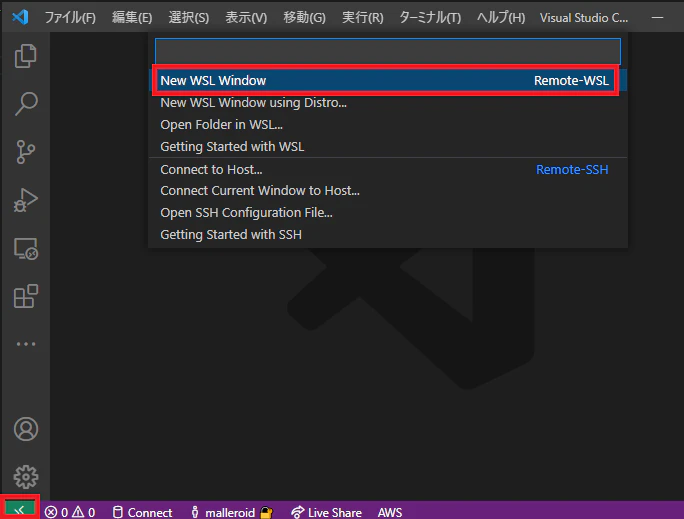Open the 移動(G) menu
This screenshot has height=519, width=684.
[304, 17]
